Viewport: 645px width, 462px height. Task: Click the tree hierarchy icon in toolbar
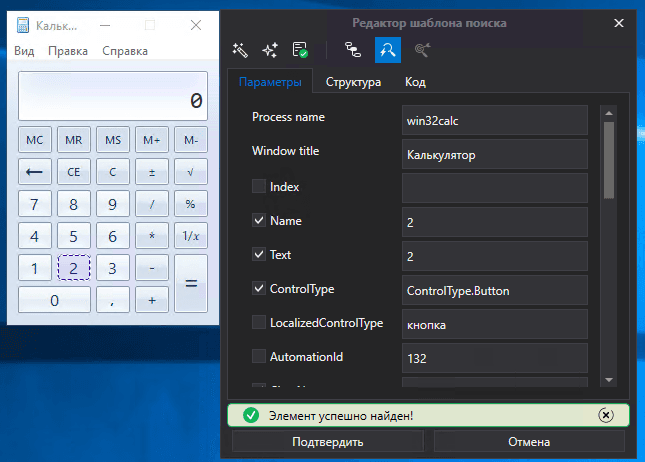(352, 49)
